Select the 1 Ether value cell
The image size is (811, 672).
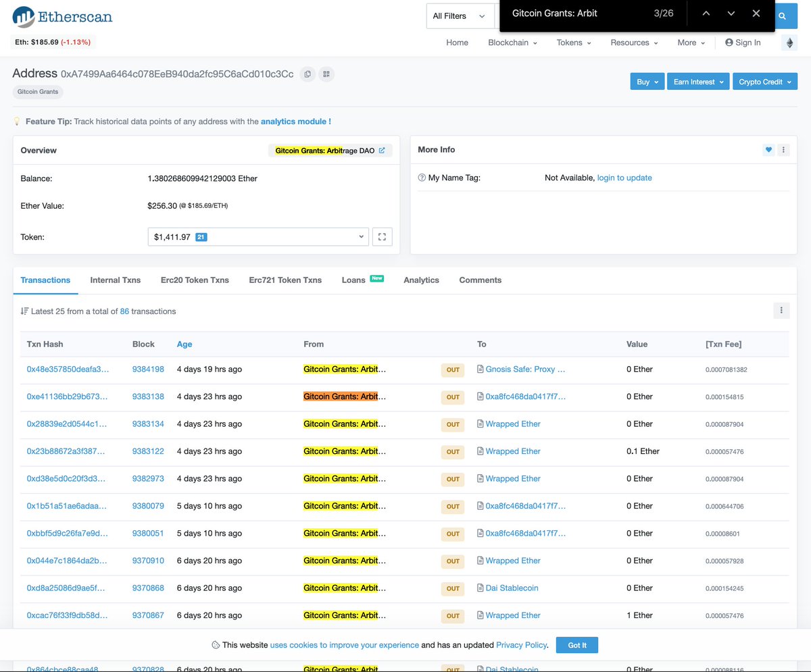pos(639,615)
